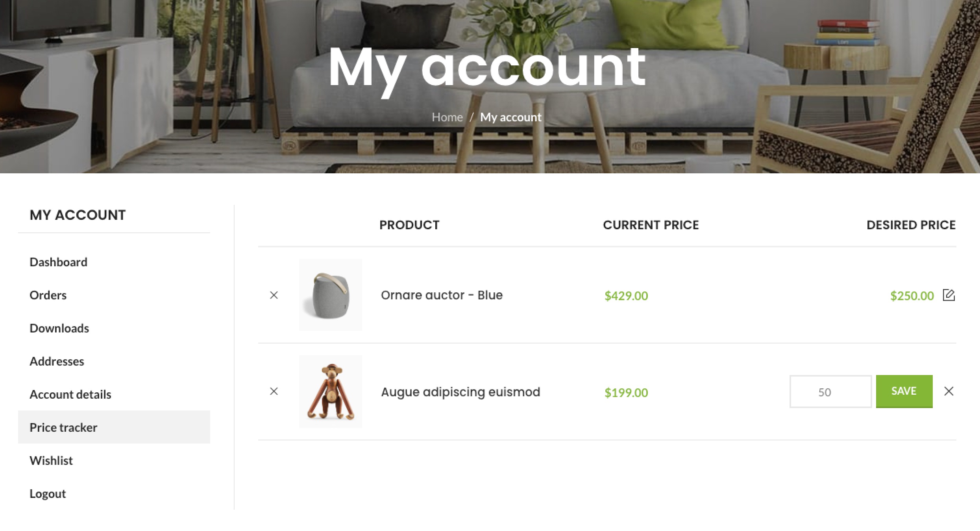Screen dimensions: 980x531
Task: Open the Dashboard account section
Action: (x=59, y=262)
